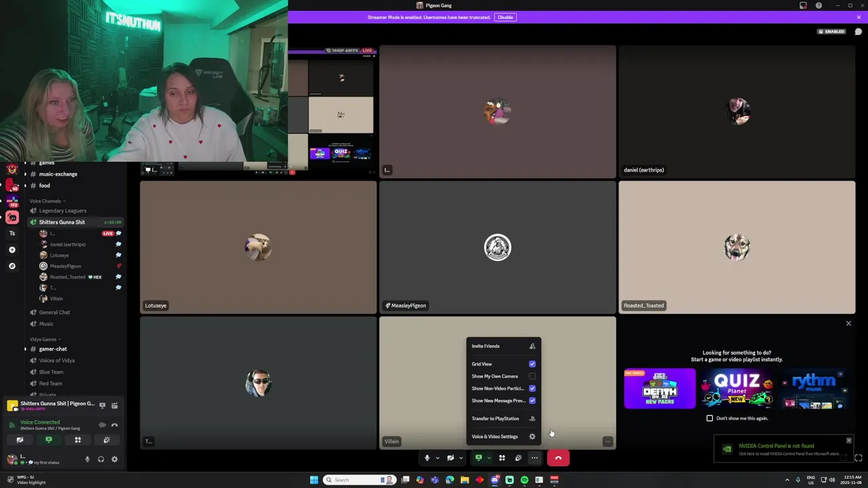Open soundboard in call control bar
Viewport: 868px width, 488px height.
coord(518,458)
